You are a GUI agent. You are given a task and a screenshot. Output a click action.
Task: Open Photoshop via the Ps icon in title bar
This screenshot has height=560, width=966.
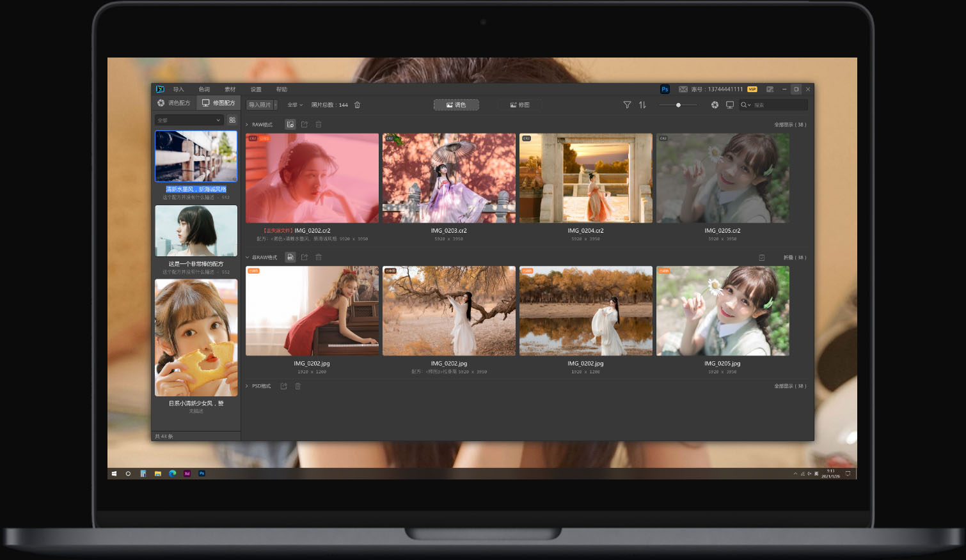point(665,89)
